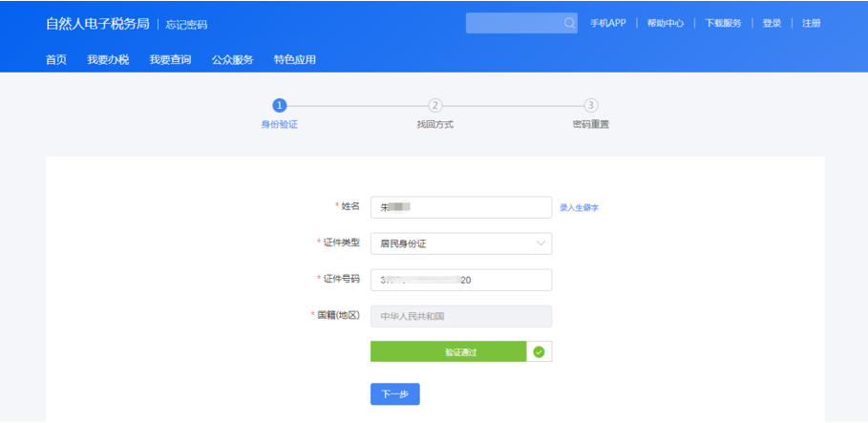Click the 姓名 input field
Screen dimensions: 868x423
coord(461,207)
